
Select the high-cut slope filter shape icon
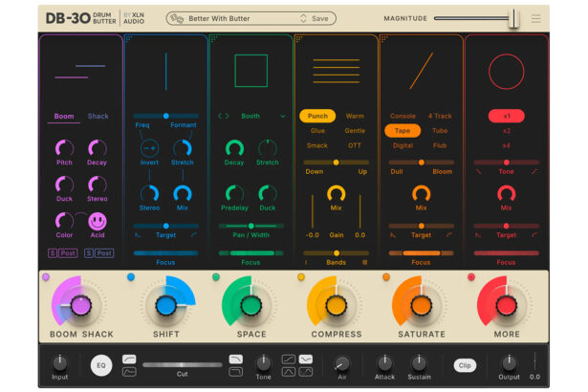235,359
